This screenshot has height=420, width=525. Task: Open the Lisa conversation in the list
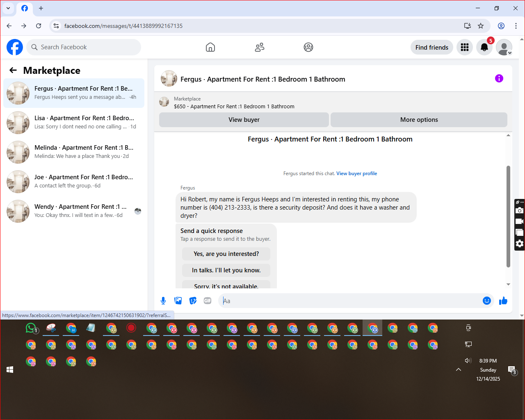74,123
